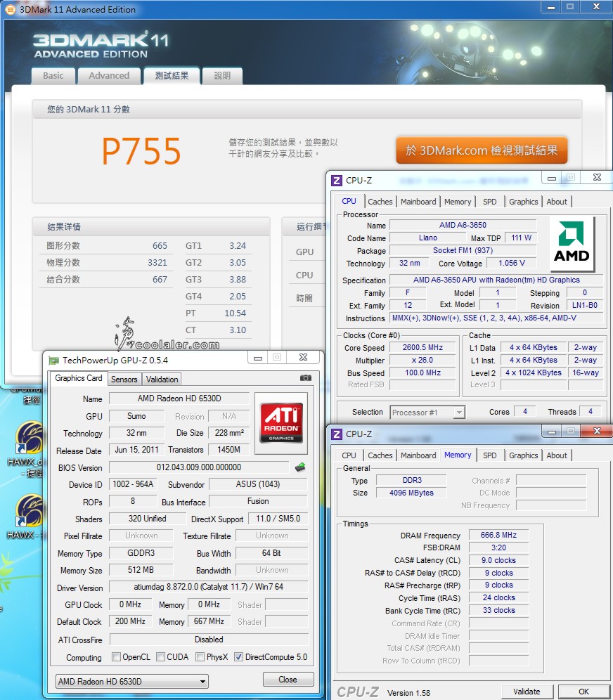
Task: Click the GPU-Z screenshot camera icon
Action: point(305,377)
